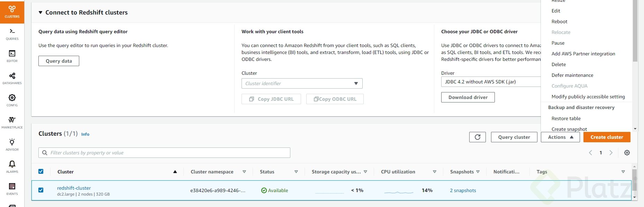Image resolution: width=644 pixels, height=207 pixels.
Task: Select Reboot from the Actions menu
Action: (x=559, y=21)
